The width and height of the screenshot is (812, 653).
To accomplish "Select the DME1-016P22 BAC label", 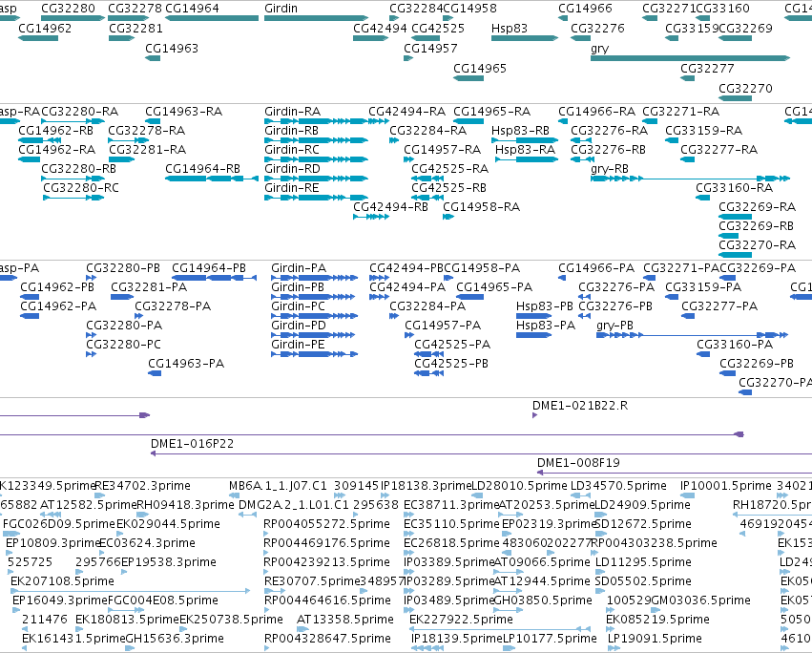I will [x=192, y=444].
